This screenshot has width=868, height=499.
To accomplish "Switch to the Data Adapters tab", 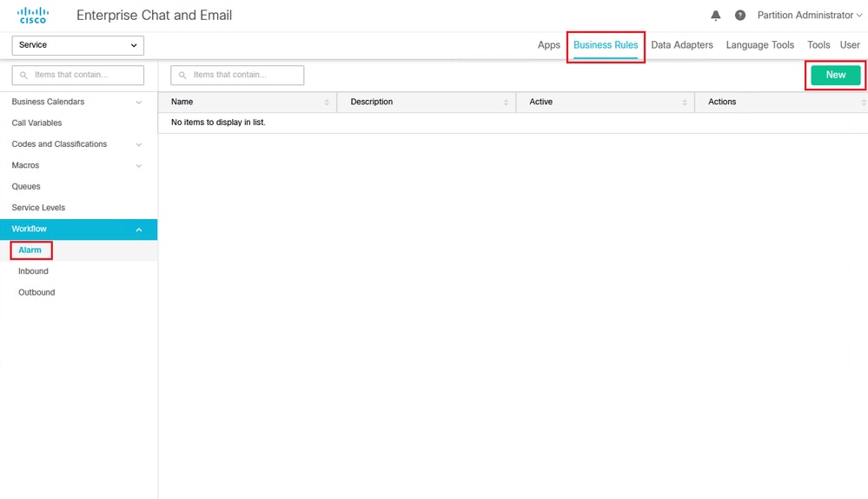I will 681,45.
